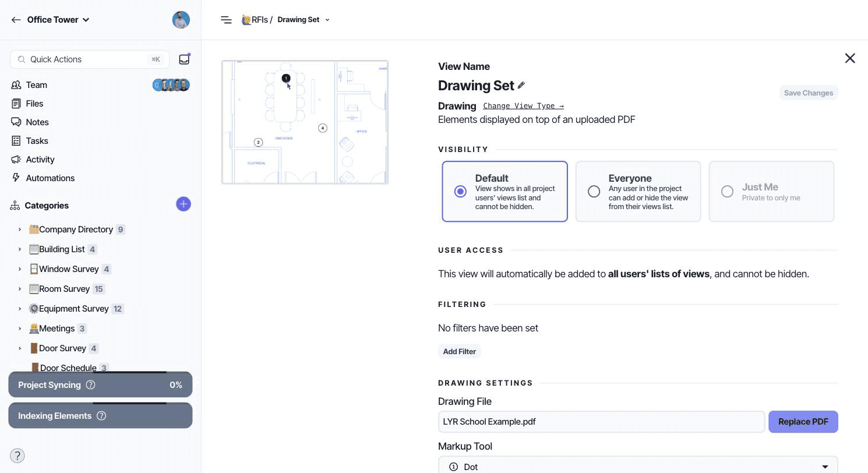
Task: Open the Drawing Set view dropdown
Action: coord(304,20)
